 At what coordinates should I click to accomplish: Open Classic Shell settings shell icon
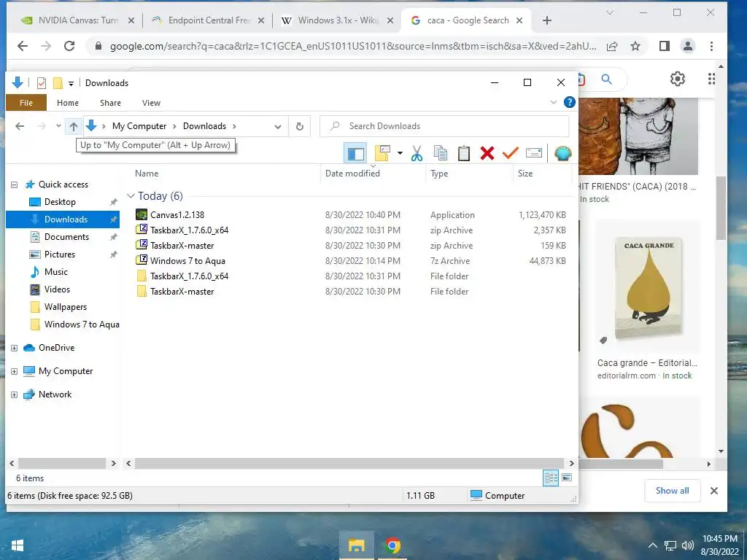click(562, 153)
